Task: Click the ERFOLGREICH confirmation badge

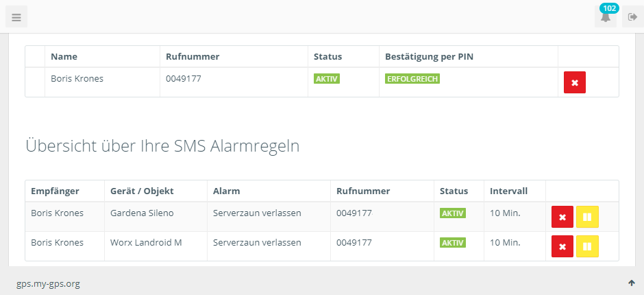Action: click(x=412, y=79)
